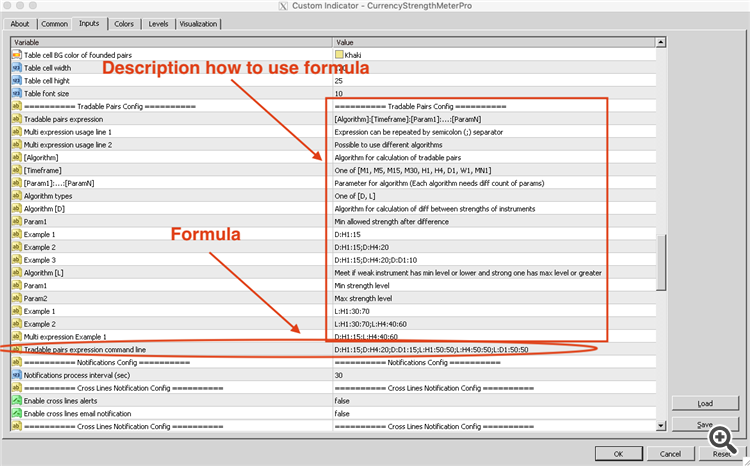Screen dimensions: 750x466
Task: Click string icon of Algorithm types row
Action: pyautogui.click(x=16, y=196)
